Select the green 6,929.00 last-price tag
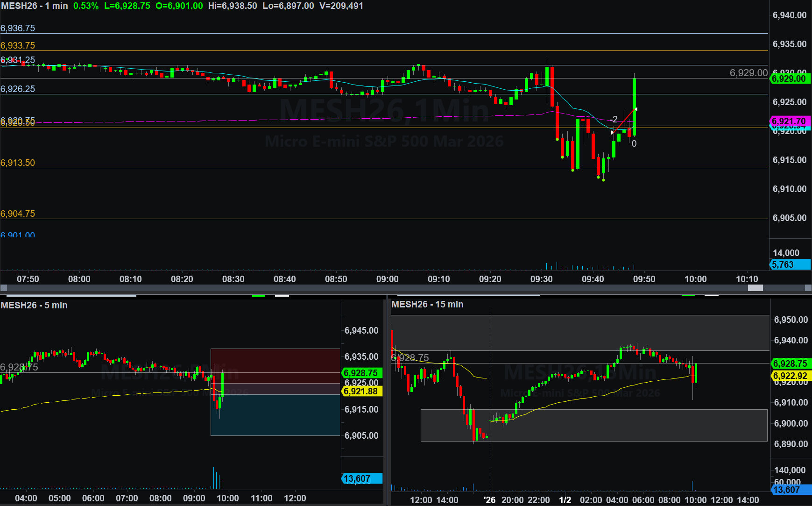Image resolution: width=812 pixels, height=506 pixels. click(x=789, y=78)
